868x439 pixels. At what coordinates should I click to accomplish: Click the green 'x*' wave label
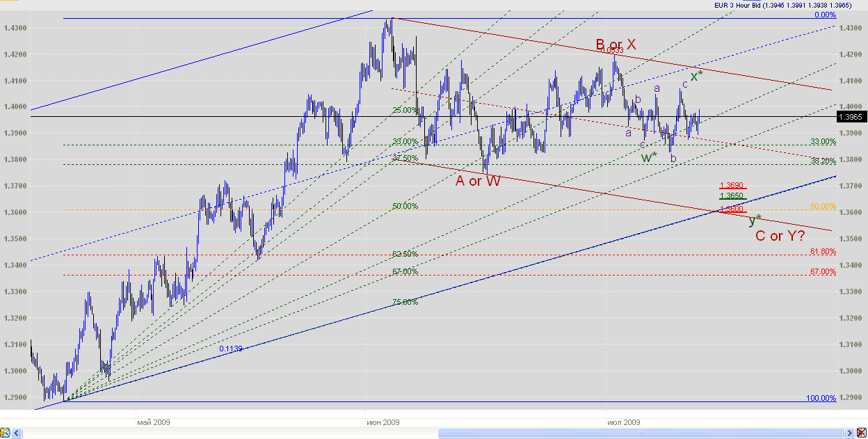click(696, 76)
